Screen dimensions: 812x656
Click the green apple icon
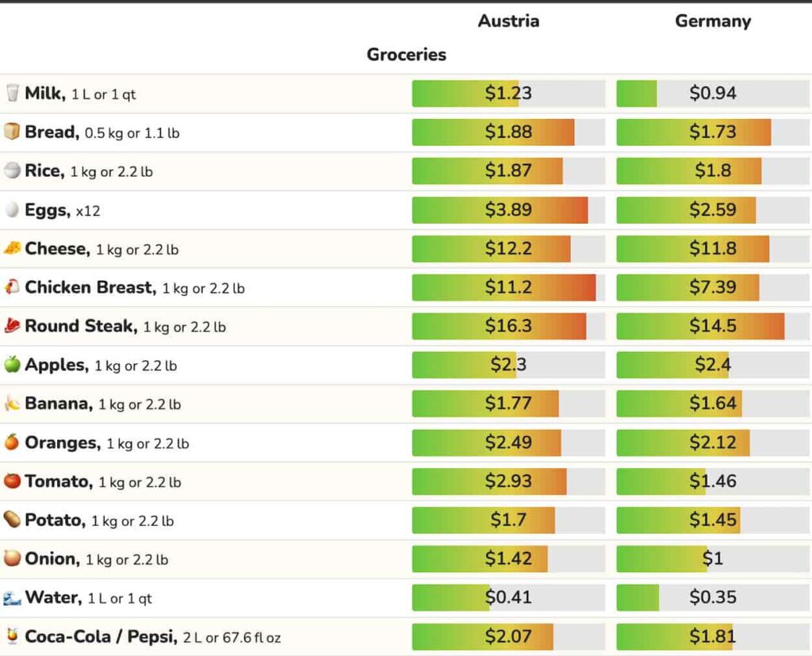coord(12,365)
